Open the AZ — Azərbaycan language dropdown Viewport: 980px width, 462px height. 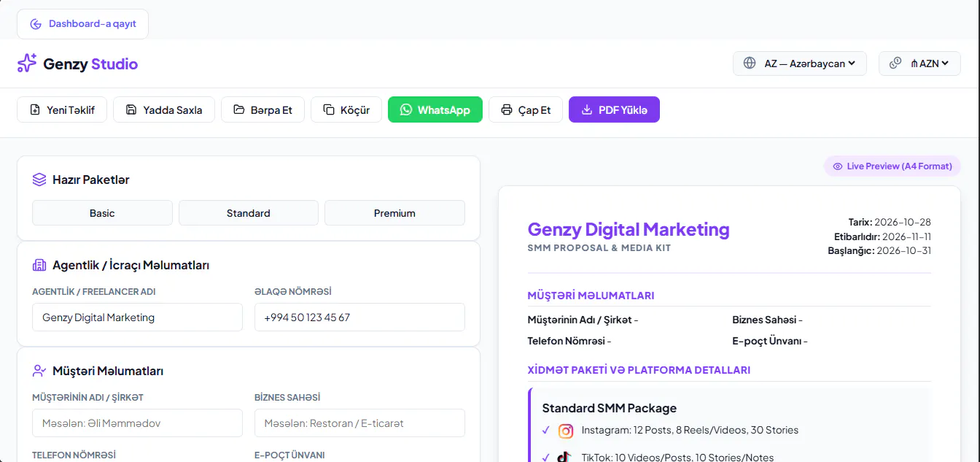pyautogui.click(x=800, y=63)
